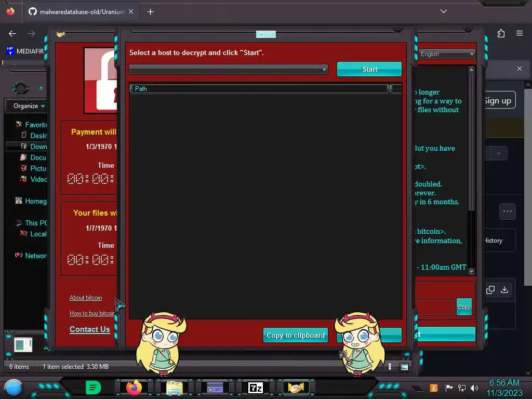Click the Explorer file preview thumbnail
This screenshot has height=399, width=532.
click(23, 345)
